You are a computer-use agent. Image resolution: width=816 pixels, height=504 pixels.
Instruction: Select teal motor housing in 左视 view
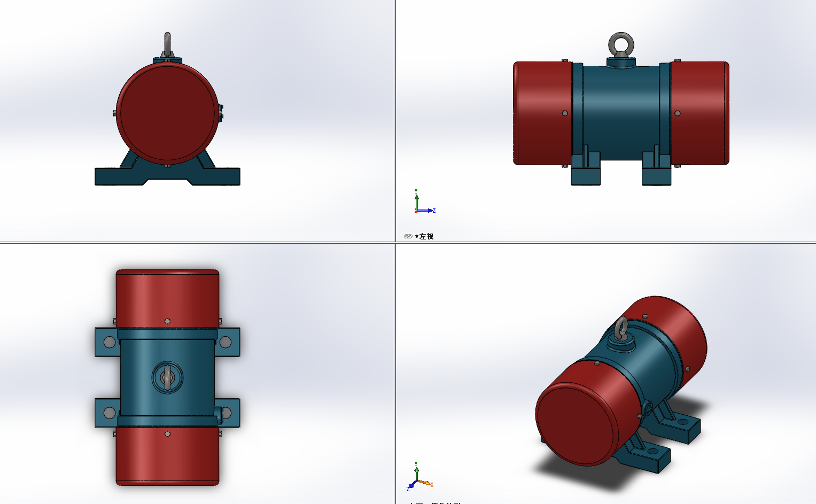[621, 112]
